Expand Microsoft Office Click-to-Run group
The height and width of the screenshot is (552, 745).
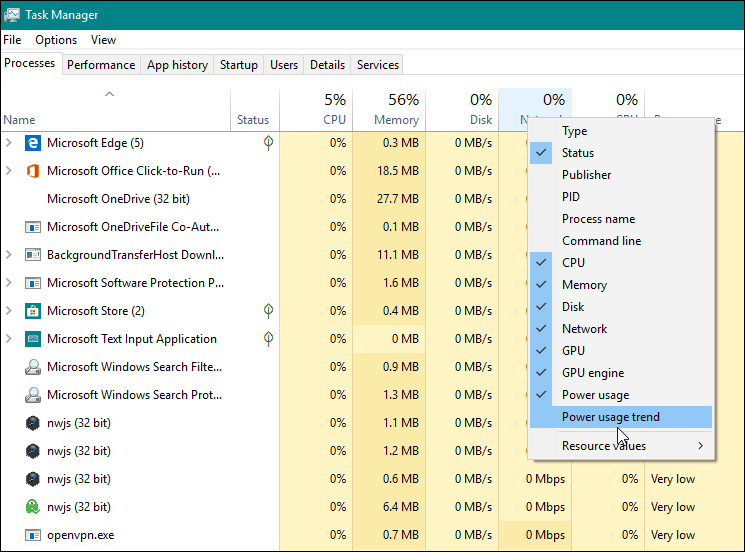[x=9, y=171]
